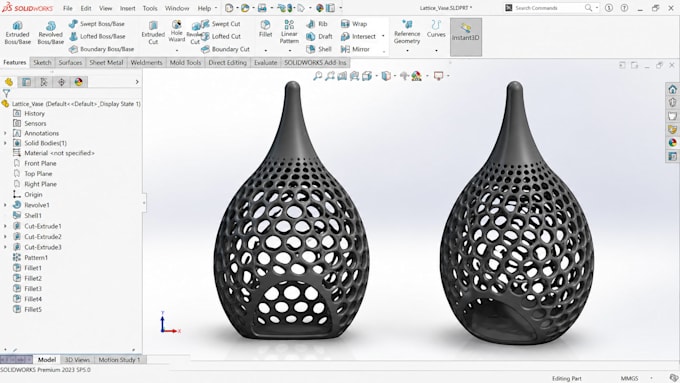Open the Hole Wizard tool

tap(177, 31)
